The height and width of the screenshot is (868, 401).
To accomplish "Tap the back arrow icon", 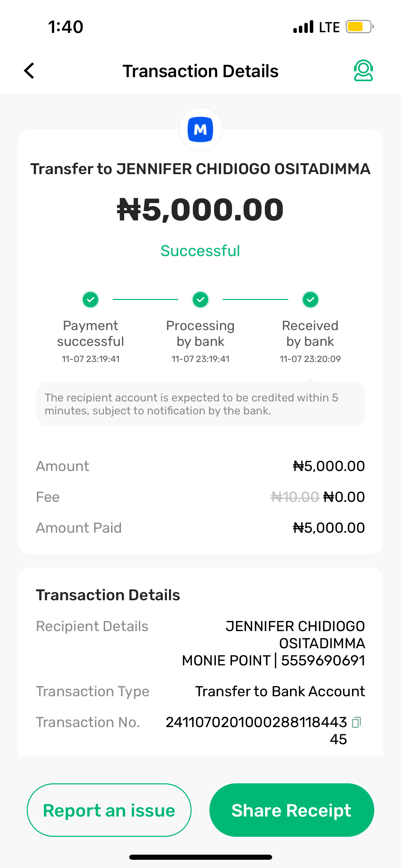I will (29, 71).
